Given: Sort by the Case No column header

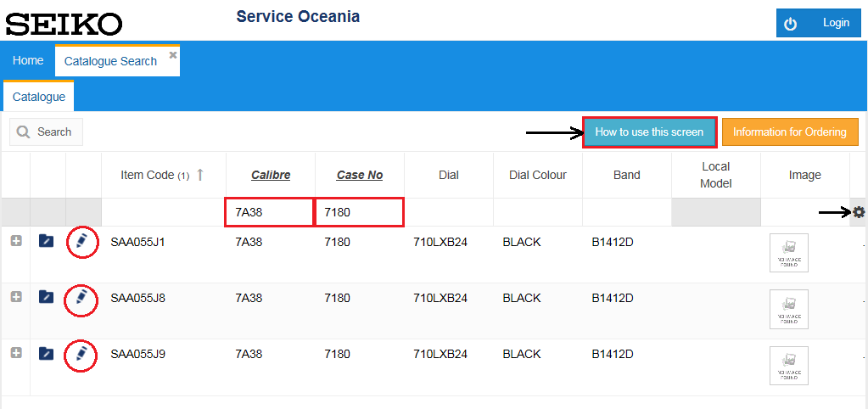Looking at the screenshot, I should [x=360, y=175].
